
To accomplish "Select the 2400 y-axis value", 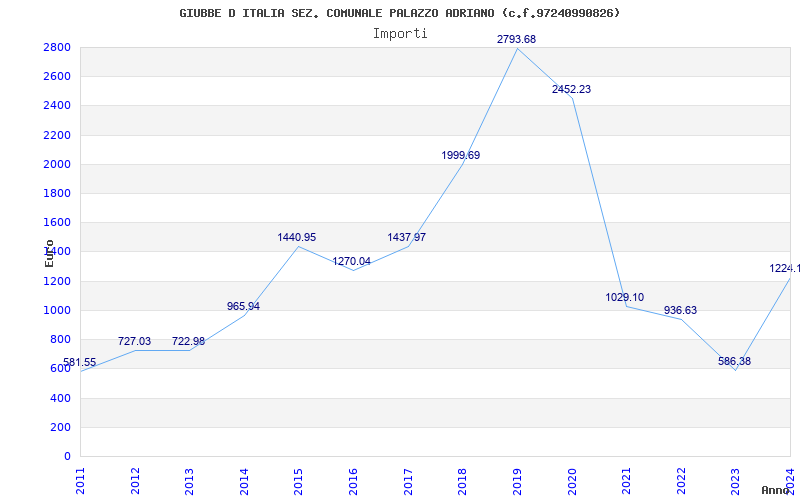I will pyautogui.click(x=57, y=106).
